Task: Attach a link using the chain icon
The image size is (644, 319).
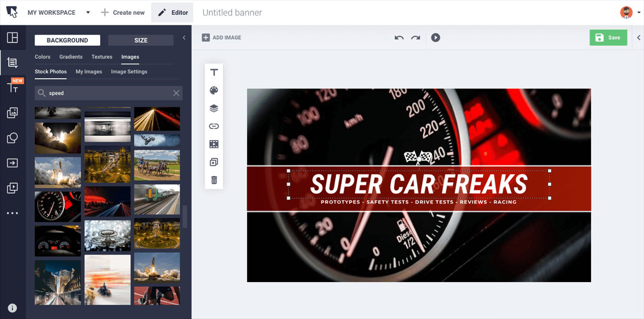Action: point(214,126)
